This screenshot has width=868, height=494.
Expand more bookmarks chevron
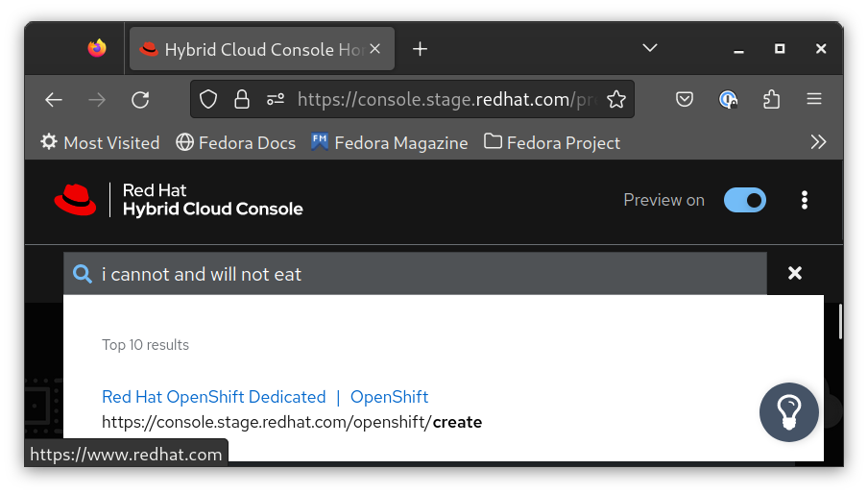818,142
